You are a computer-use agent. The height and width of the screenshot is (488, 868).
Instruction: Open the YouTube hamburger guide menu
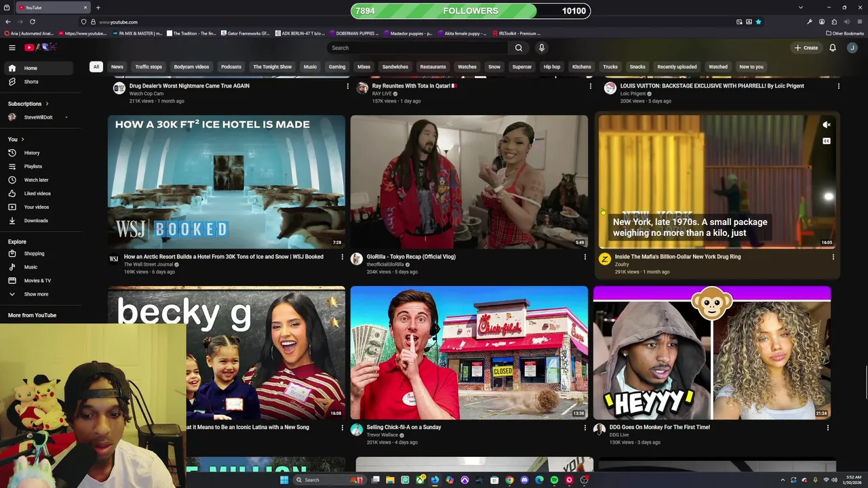(x=12, y=47)
